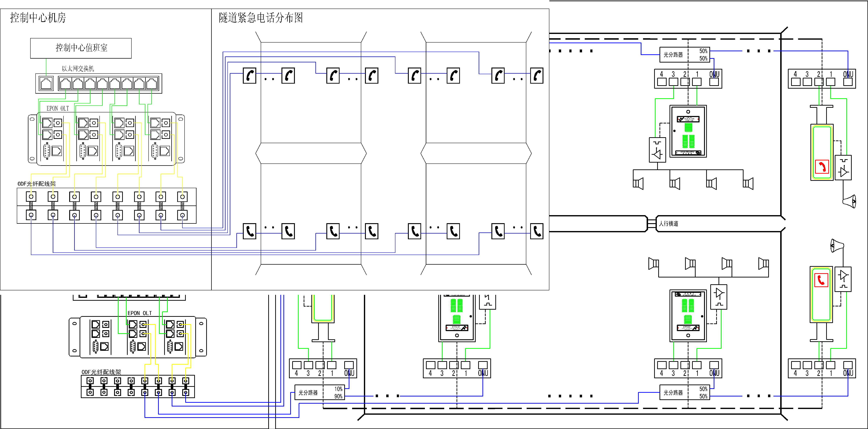Image resolution: width=868 pixels, height=429 pixels.
Task: Click EPON OLT label in 控制中心机房 panel
Action: [x=58, y=108]
